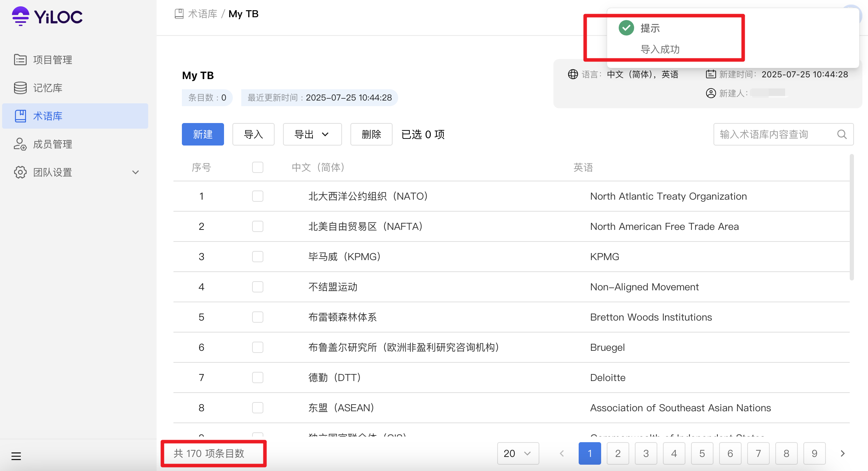Open the 导出 dropdown
Viewport: 868px width, 471px height.
[x=313, y=134]
